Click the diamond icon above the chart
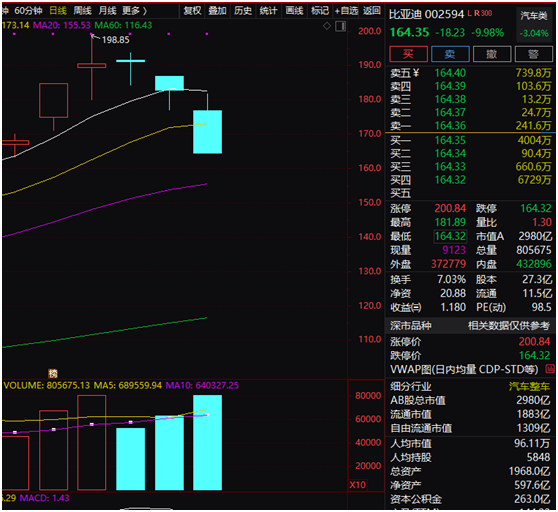Image resolution: width=558 pixels, height=512 pixels. tap(327, 26)
